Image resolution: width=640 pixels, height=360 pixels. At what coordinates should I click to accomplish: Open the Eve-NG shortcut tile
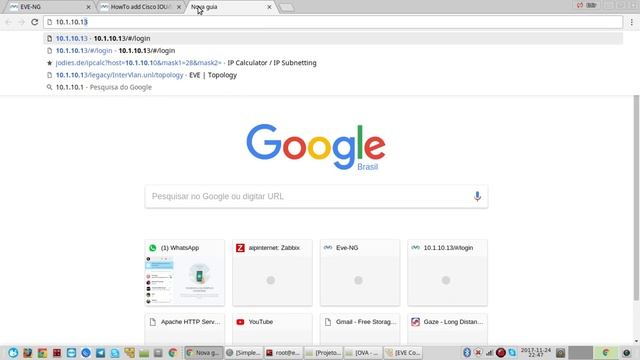pyautogui.click(x=360, y=273)
